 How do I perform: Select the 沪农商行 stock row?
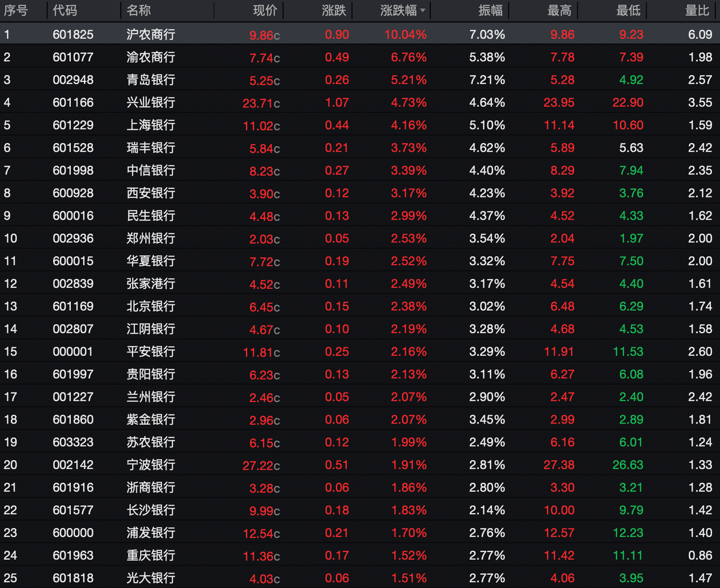(360, 35)
